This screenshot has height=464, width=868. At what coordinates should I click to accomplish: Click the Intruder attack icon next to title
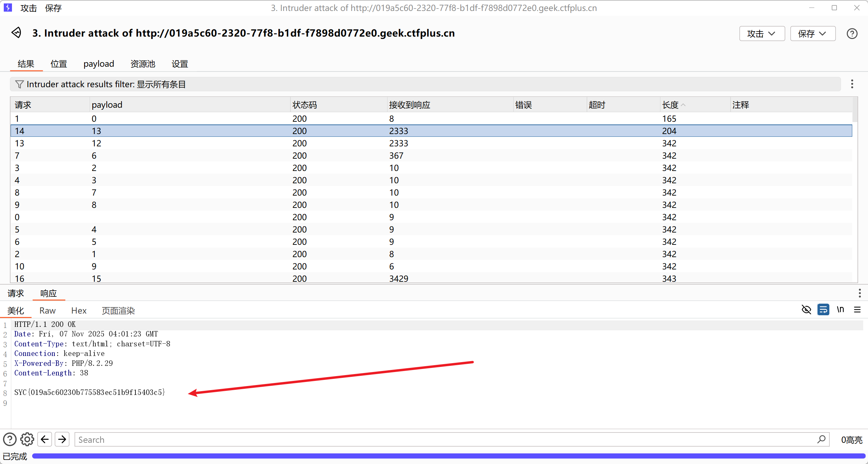[16, 33]
